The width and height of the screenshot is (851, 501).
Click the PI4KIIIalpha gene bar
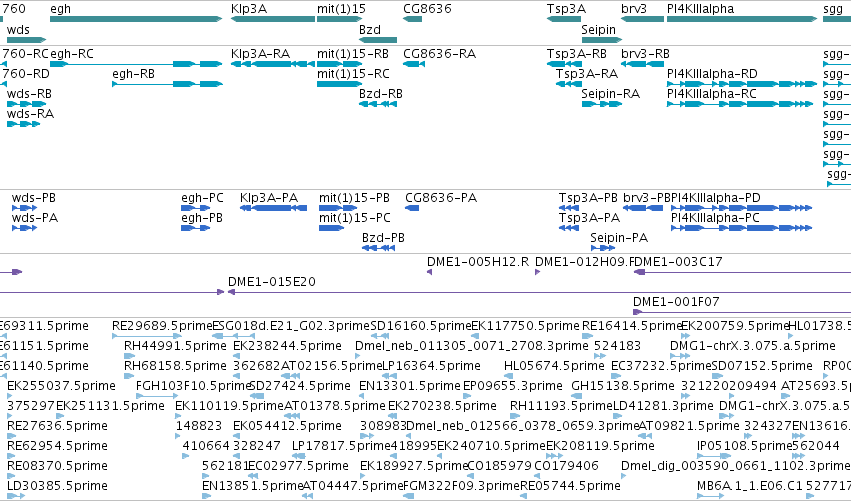click(x=742, y=19)
